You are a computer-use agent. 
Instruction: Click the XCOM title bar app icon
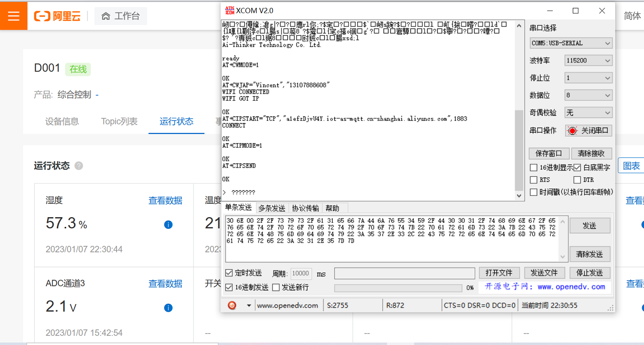tap(229, 10)
